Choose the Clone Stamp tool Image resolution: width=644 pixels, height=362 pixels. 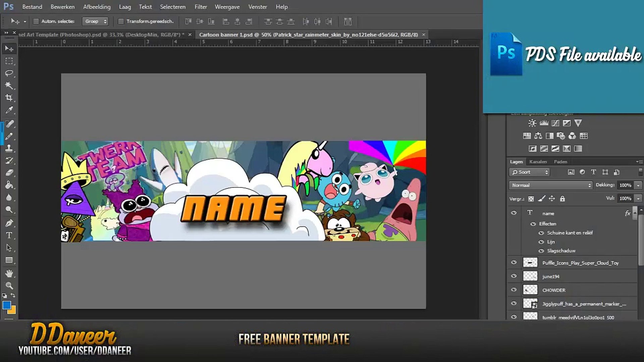point(9,148)
